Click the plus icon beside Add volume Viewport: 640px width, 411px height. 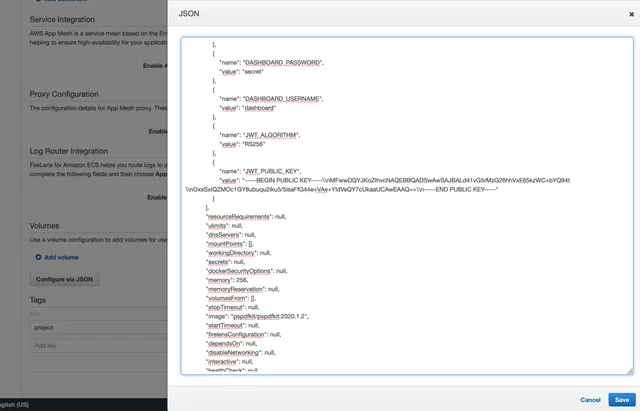38,257
